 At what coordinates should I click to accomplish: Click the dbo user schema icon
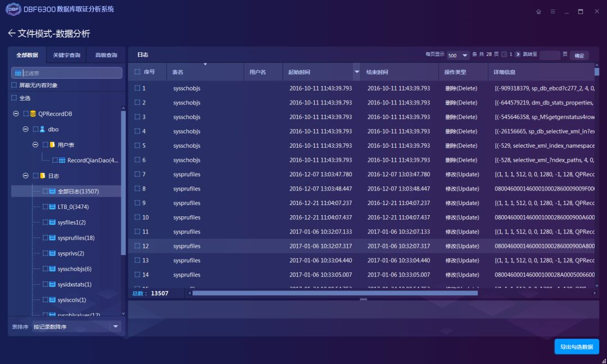pyautogui.click(x=43, y=129)
